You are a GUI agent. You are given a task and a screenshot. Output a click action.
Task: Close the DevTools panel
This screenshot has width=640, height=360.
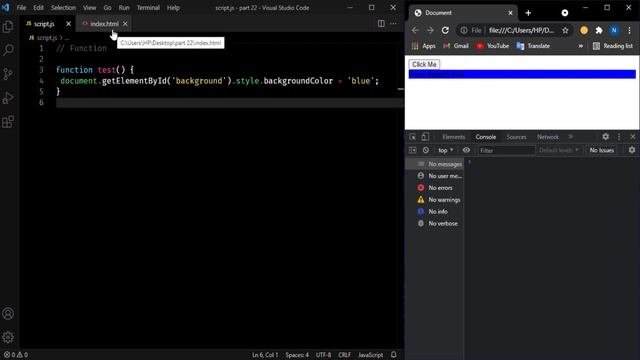coord(633,137)
